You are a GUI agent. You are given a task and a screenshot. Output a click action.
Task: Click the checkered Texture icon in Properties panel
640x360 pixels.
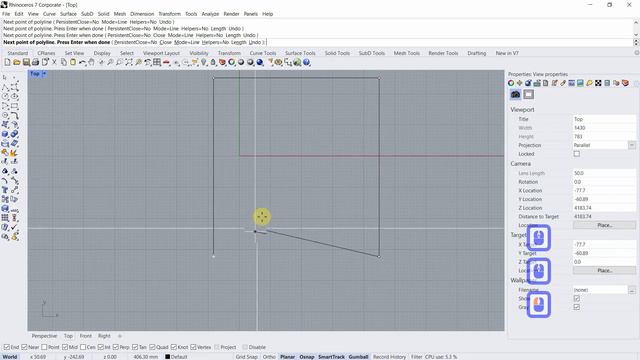598,83
